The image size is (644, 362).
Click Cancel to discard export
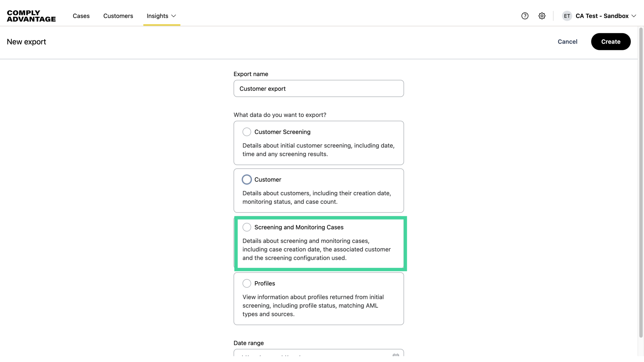point(567,42)
